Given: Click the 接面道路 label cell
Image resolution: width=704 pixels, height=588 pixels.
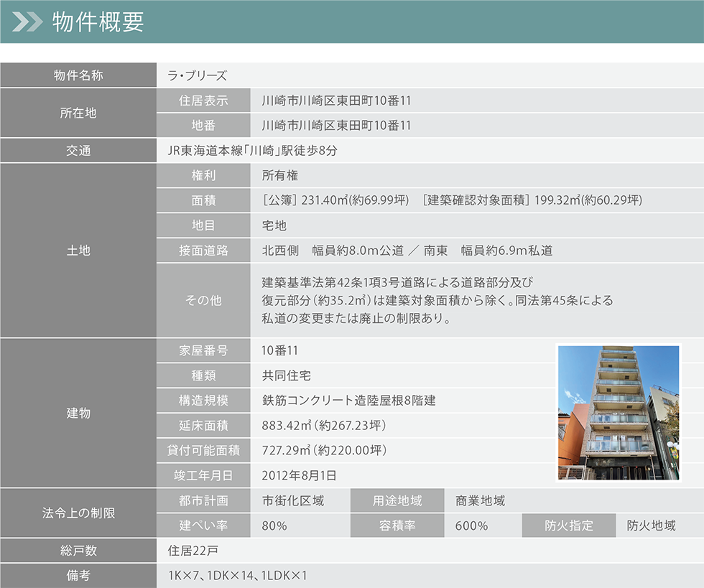Looking at the screenshot, I should tap(203, 251).
